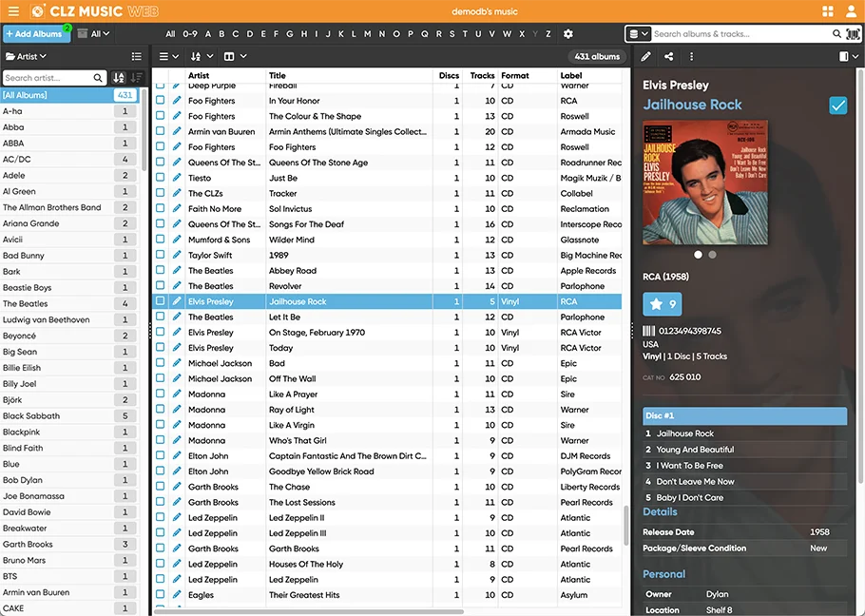
Task: Open the alphabet bar settings gear
Action: (568, 33)
